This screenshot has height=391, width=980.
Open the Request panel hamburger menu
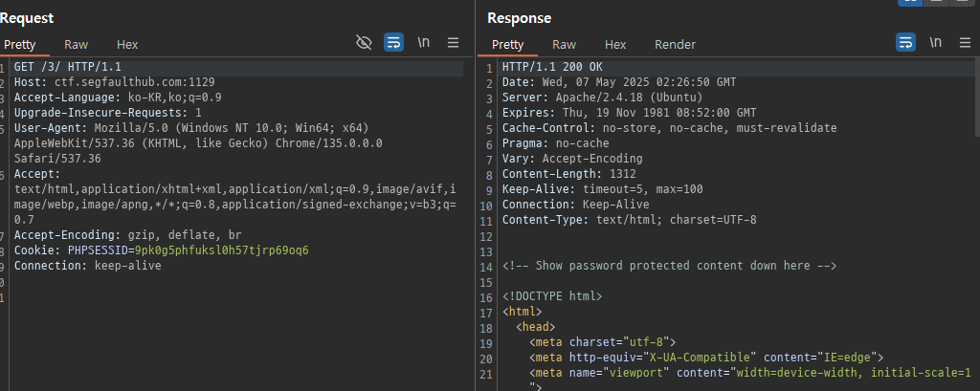(x=453, y=42)
